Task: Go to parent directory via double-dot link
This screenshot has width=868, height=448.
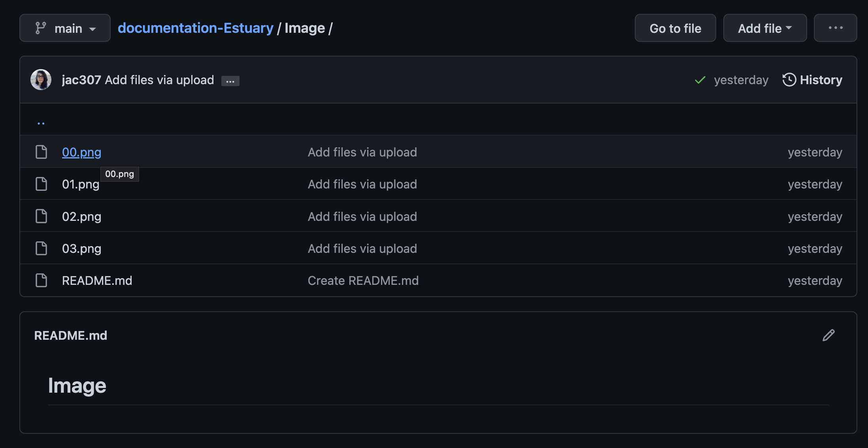Action: tap(41, 123)
